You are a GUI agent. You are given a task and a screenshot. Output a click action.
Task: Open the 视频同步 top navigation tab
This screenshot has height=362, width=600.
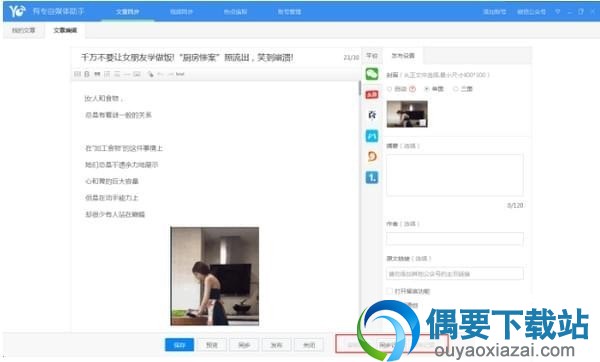pos(181,12)
